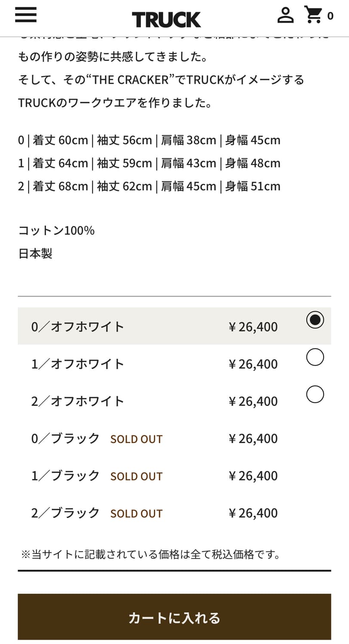Click the 1/オフホワイト option label
Viewport: 349px width, 644px height.
(x=78, y=364)
